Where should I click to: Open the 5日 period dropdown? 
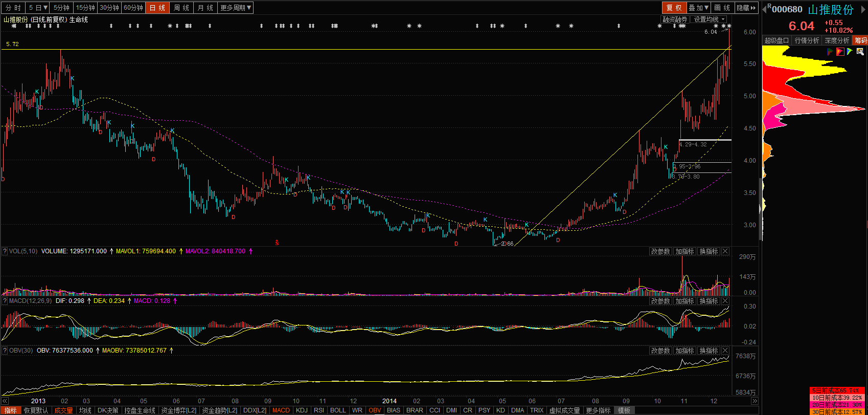pyautogui.click(x=38, y=8)
